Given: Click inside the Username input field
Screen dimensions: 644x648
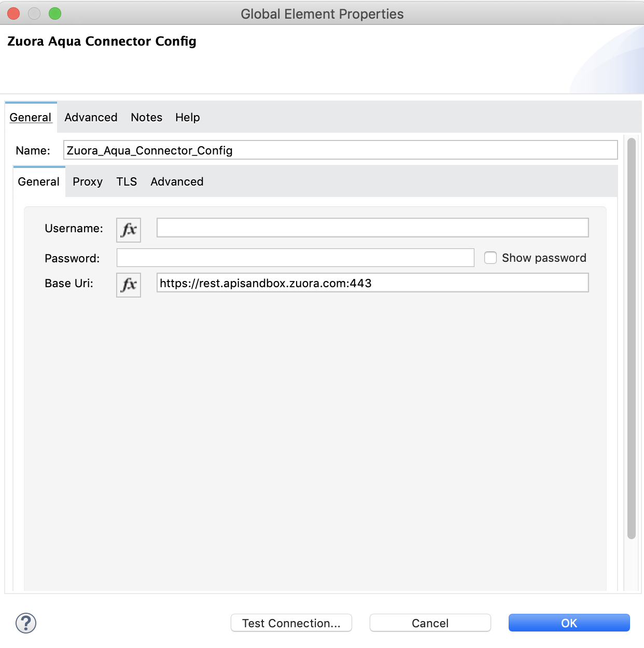Looking at the screenshot, I should pos(372,227).
